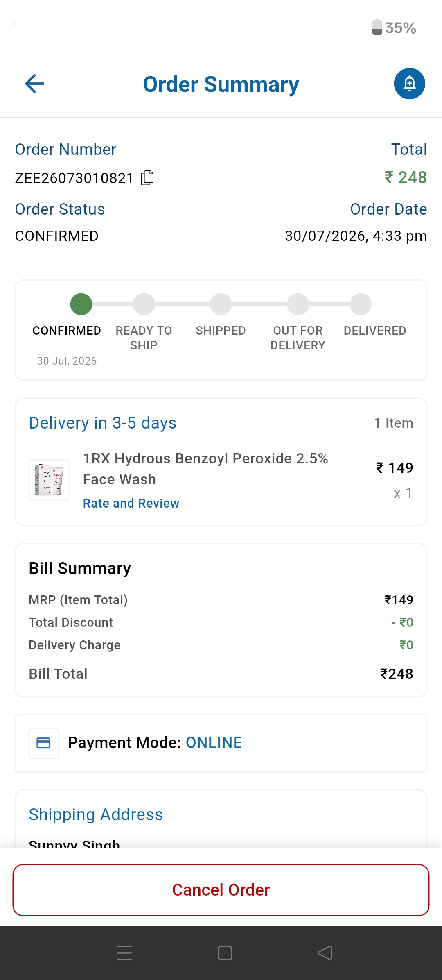Tap the Android home square icon
Viewport: 442px width, 980px height.
[225, 953]
